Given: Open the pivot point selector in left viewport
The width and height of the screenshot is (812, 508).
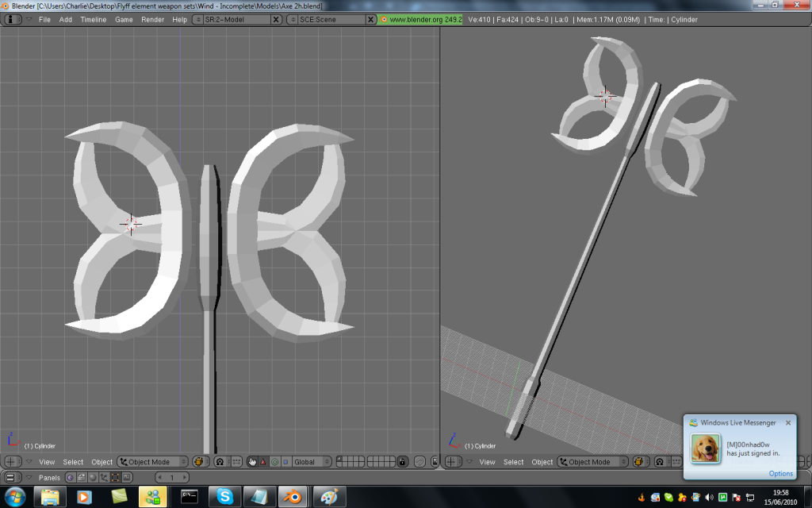Looking at the screenshot, I should pyautogui.click(x=220, y=462).
